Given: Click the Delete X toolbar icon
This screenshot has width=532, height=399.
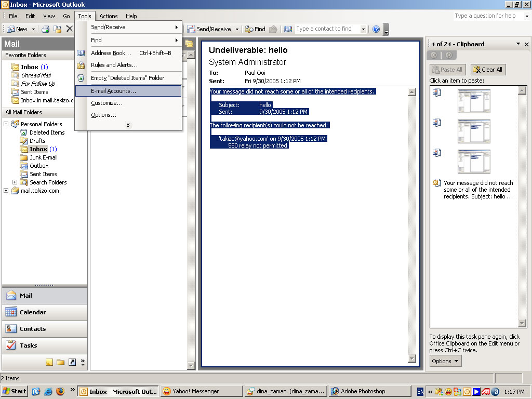Looking at the screenshot, I should tap(69, 29).
